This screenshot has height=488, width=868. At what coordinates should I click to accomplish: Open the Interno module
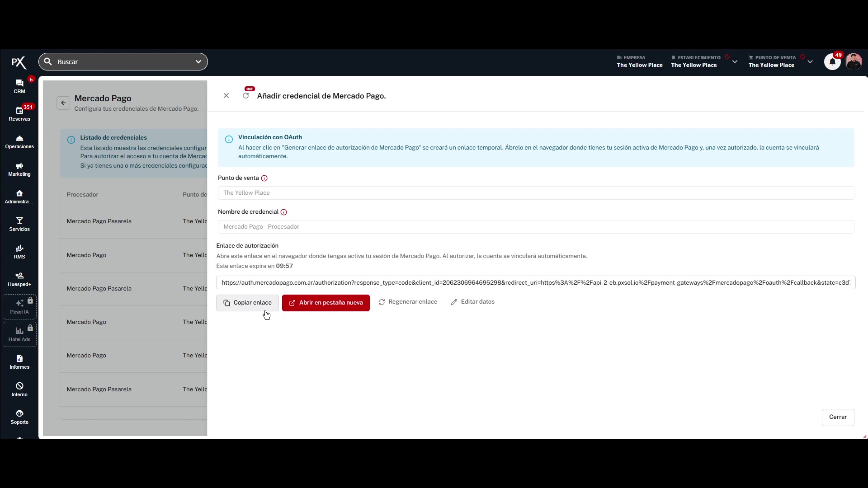coord(19,390)
